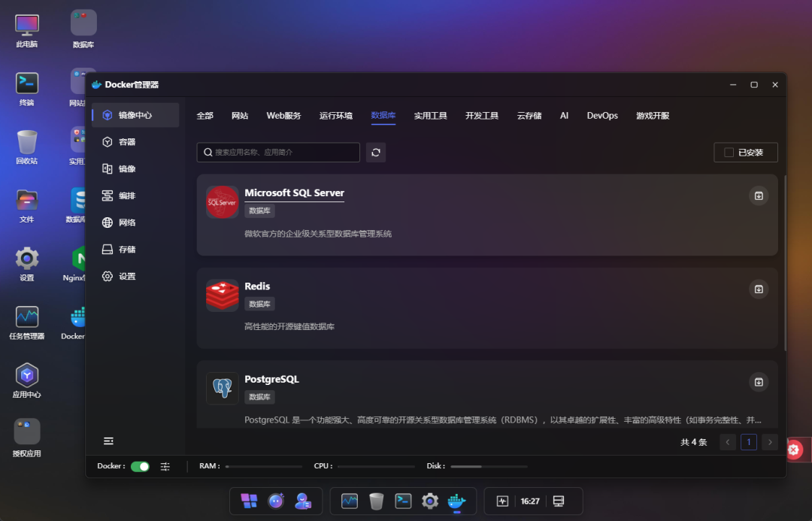Open the 编排 compose section

tap(135, 195)
